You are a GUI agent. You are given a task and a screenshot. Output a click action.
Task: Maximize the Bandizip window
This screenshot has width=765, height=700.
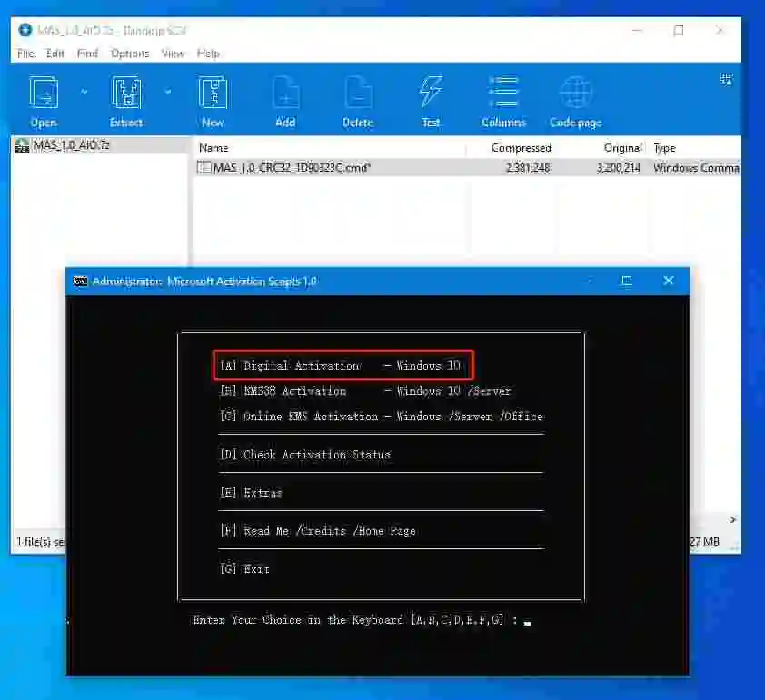(x=678, y=31)
